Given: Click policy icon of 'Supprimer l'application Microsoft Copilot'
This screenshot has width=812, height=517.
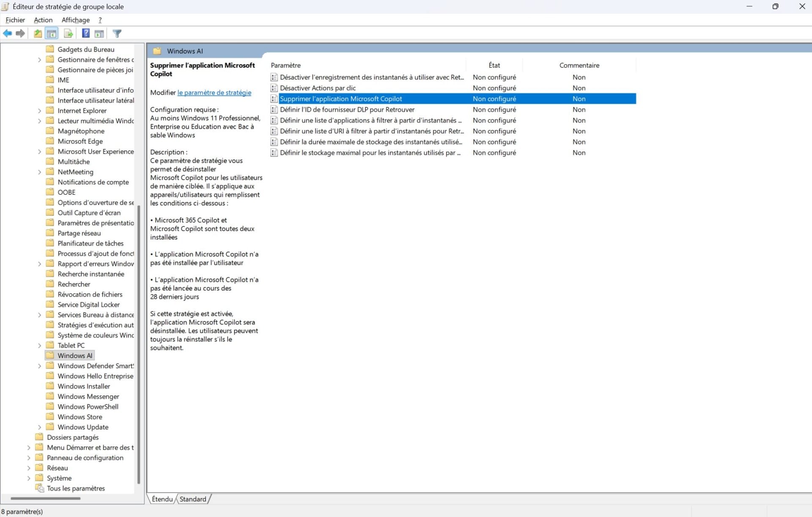Looking at the screenshot, I should (x=274, y=99).
